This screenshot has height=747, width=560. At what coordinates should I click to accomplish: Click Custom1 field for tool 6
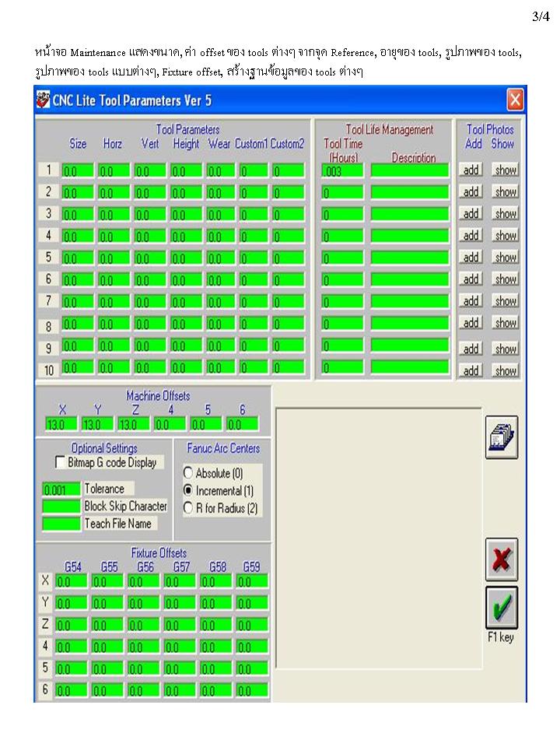[254, 280]
